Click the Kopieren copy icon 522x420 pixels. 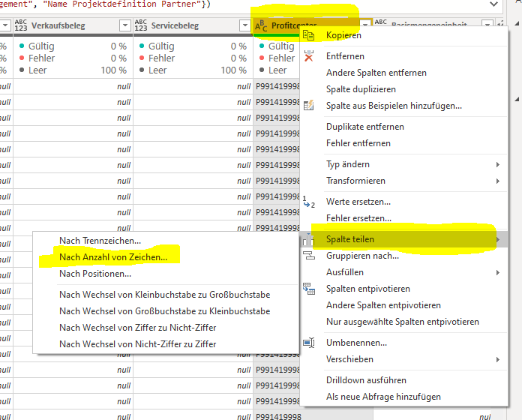(309, 35)
